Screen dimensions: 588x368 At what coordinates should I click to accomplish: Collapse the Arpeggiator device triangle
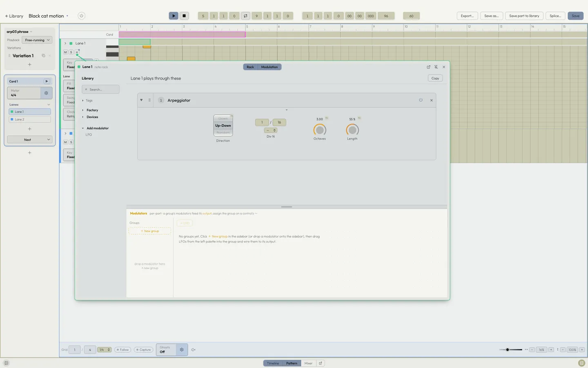tap(141, 100)
